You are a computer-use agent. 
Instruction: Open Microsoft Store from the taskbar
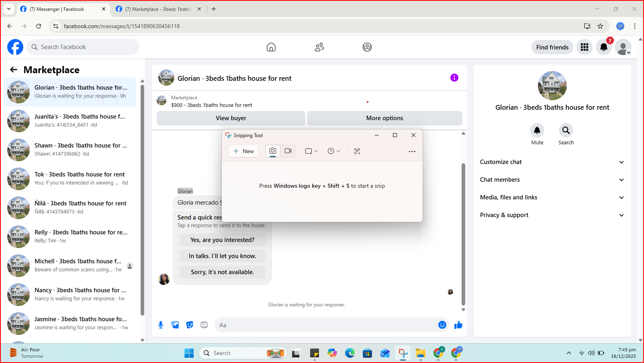point(368,353)
